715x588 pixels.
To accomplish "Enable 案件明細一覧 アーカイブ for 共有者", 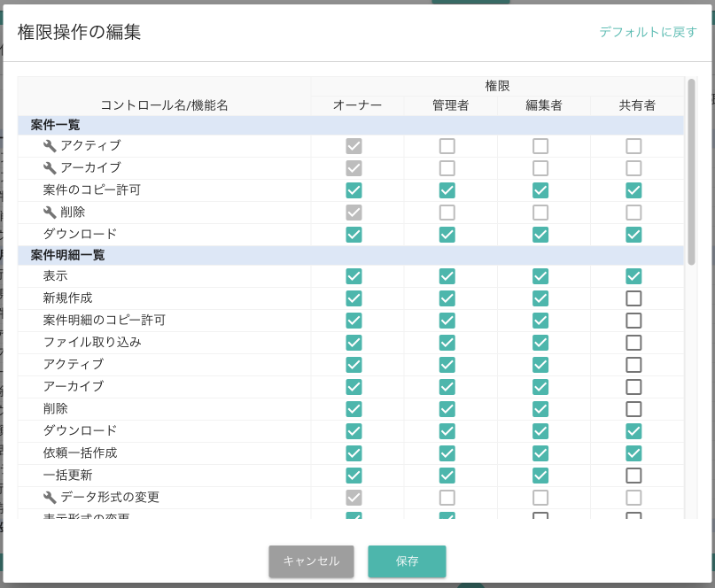I will point(633,387).
